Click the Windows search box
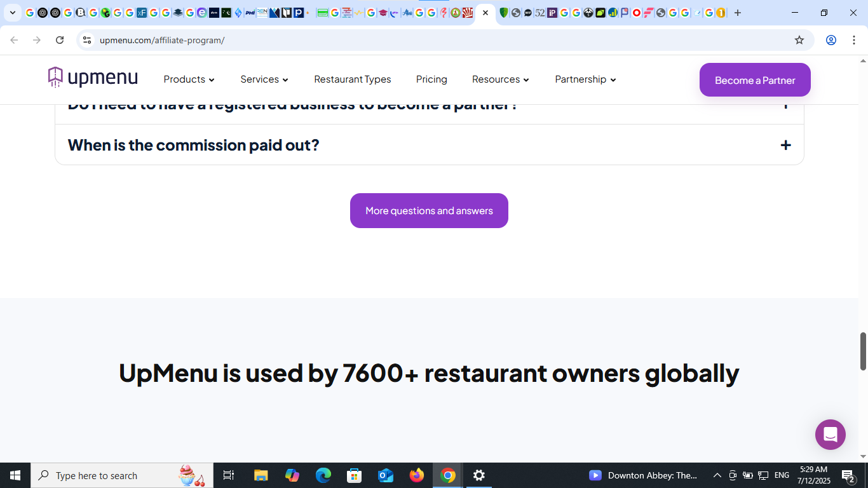 [122, 475]
